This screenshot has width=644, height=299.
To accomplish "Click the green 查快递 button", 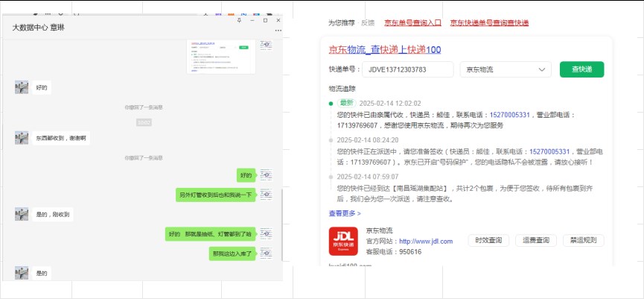I will point(581,69).
